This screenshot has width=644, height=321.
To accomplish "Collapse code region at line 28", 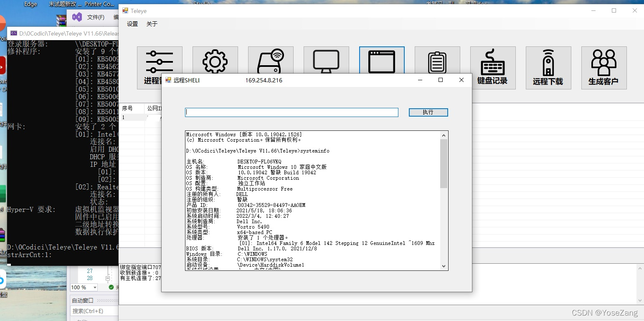I will tap(107, 278).
